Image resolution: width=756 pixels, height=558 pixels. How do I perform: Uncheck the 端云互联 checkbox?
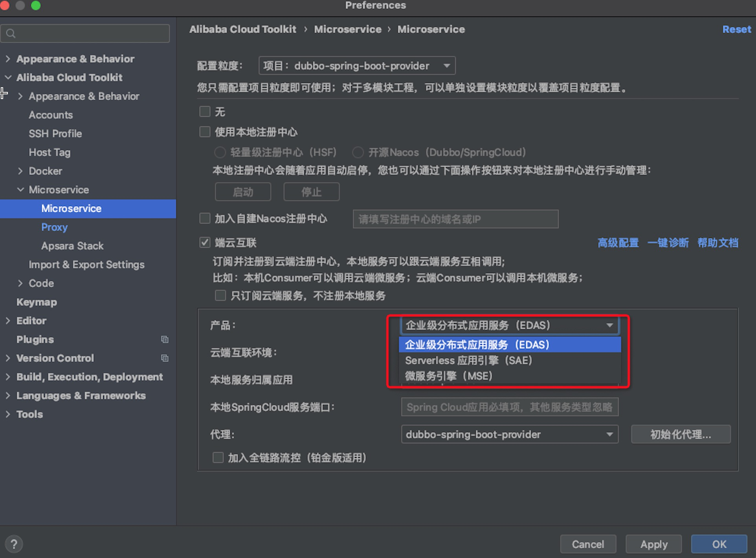point(205,242)
